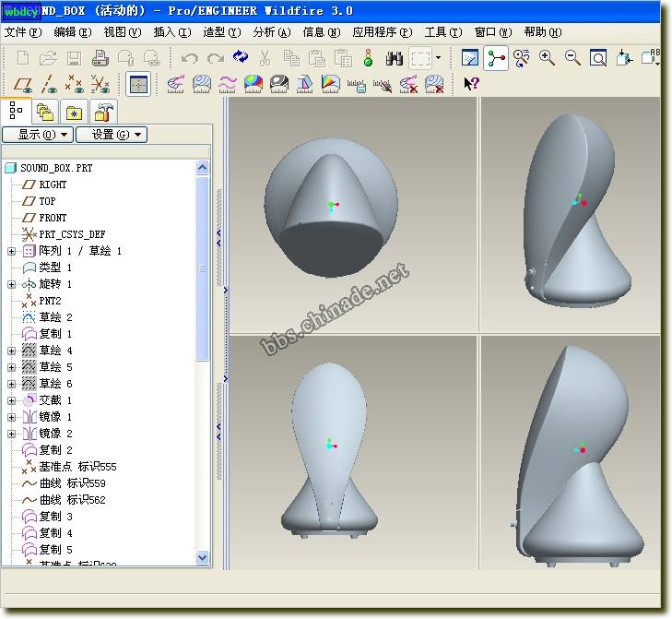Image resolution: width=672 pixels, height=619 pixels.
Task: Click the Save disk icon
Action: pos(74,58)
